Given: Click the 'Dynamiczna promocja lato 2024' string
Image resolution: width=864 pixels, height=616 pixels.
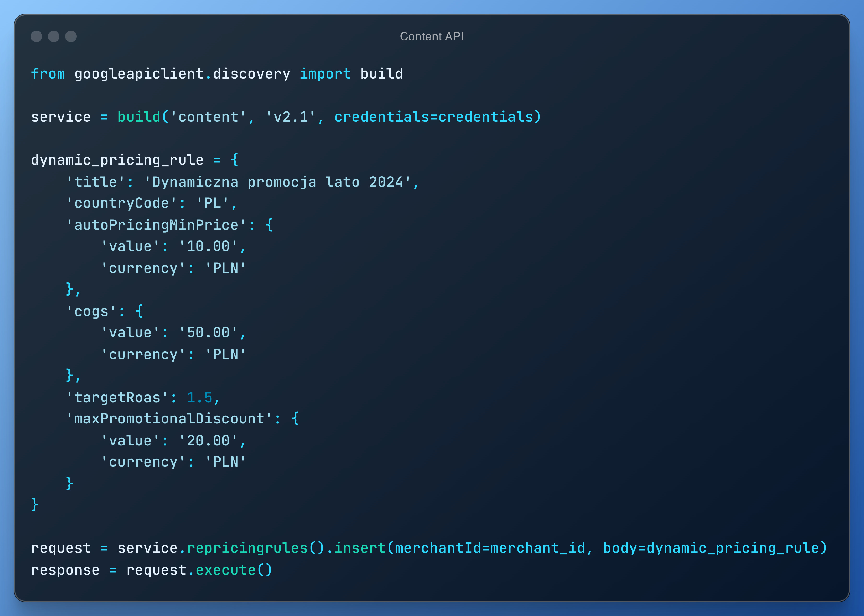Looking at the screenshot, I should pos(278,183).
